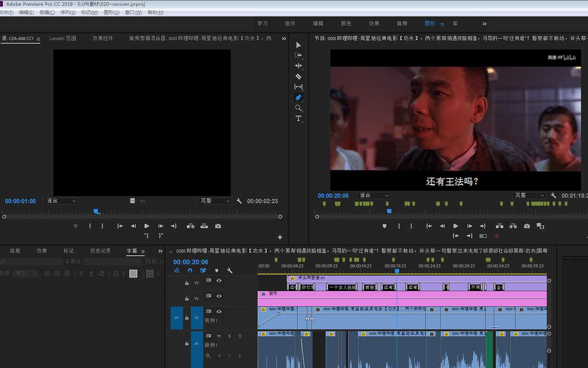Screen dimensions: 588x368
Task: Open Comparison View in Program monitor
Action: click(x=541, y=226)
